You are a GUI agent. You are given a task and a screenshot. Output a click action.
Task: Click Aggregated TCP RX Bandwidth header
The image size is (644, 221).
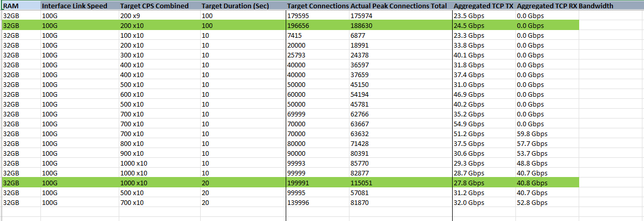coord(565,6)
